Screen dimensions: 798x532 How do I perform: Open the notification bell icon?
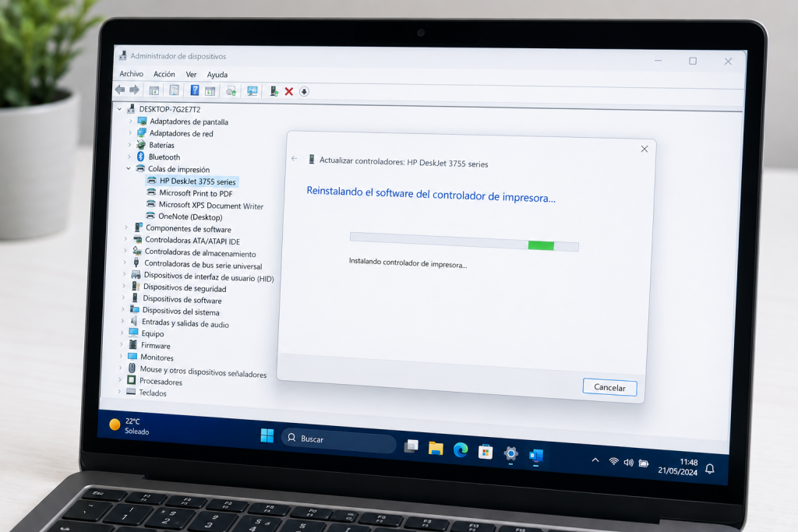point(709,469)
